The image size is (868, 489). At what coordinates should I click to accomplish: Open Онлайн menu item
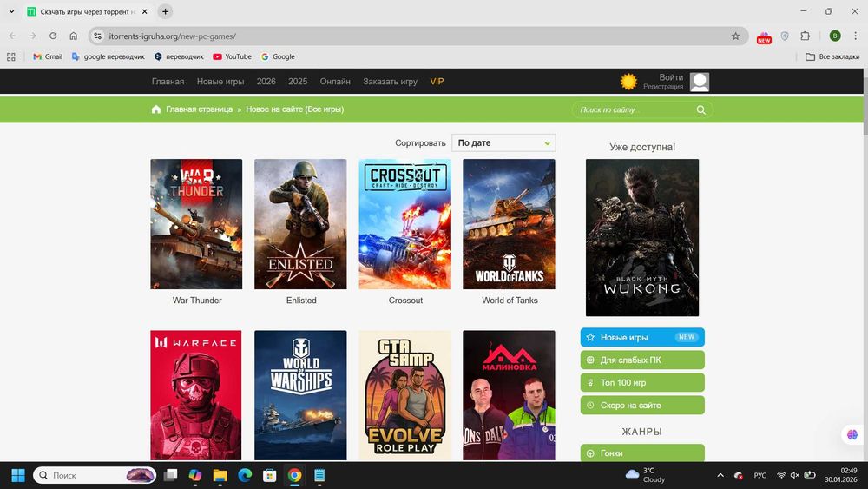(335, 82)
